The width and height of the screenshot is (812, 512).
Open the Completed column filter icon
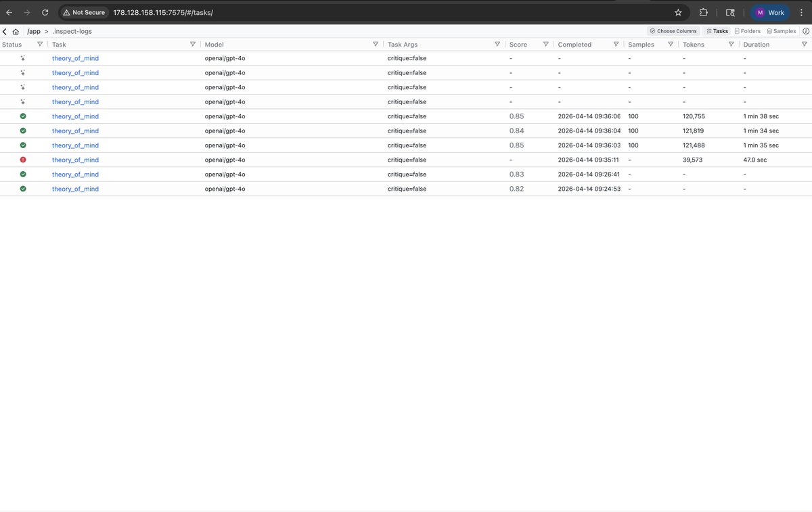coord(616,45)
